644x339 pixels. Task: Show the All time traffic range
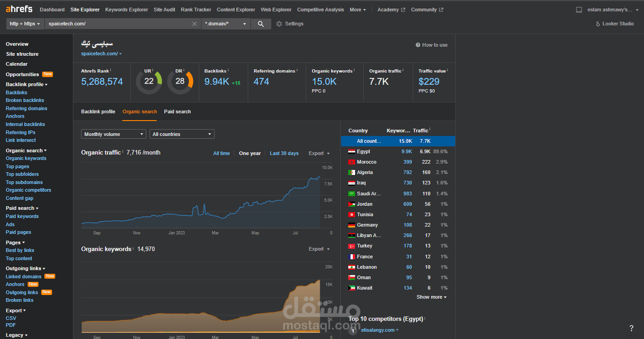coord(221,154)
